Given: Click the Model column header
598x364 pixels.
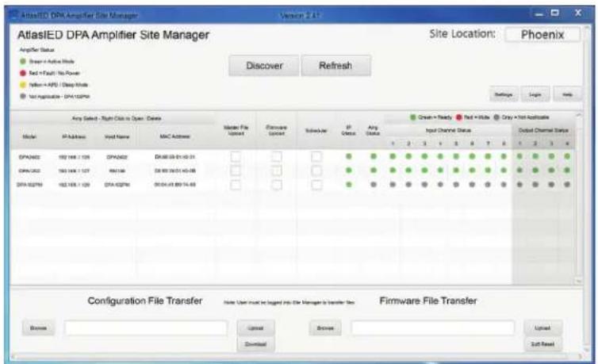Looking at the screenshot, I should (29, 136).
